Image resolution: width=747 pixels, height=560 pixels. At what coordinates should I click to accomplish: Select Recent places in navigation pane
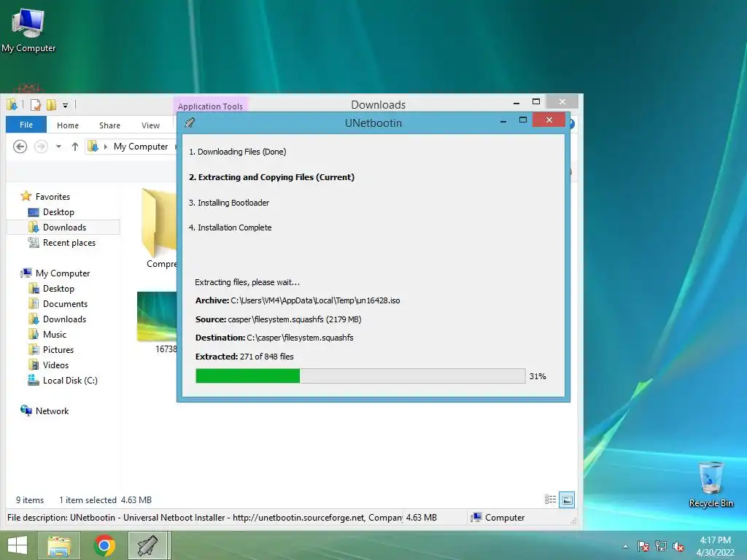pos(69,242)
